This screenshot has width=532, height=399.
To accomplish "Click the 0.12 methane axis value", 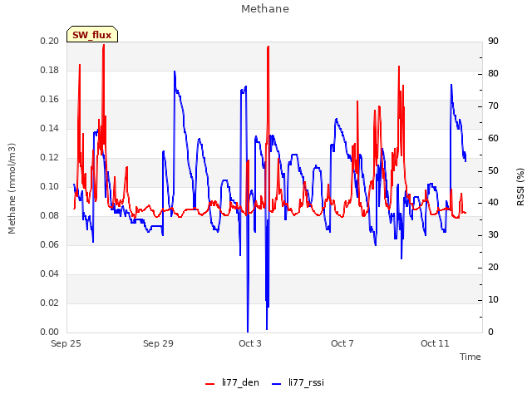I will [50, 157].
